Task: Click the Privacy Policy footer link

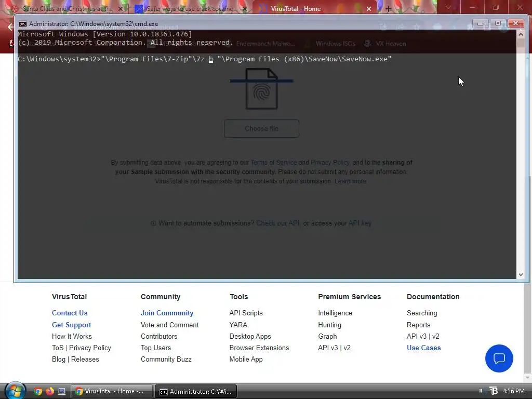Action: tap(90, 348)
